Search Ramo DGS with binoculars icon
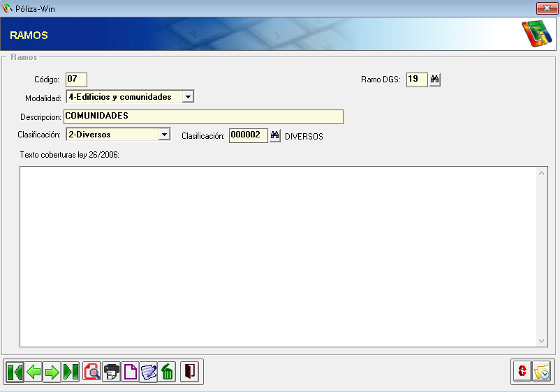The image size is (560, 392). point(434,80)
